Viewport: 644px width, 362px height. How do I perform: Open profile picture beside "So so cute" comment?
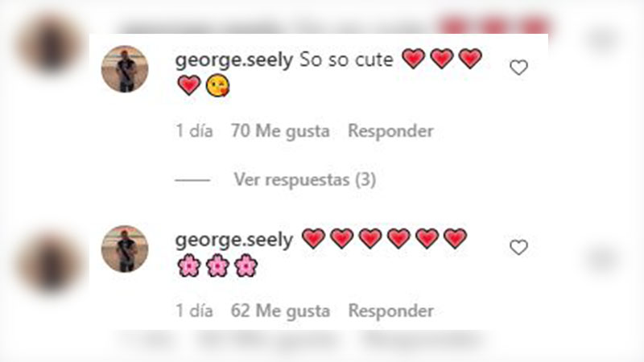(x=125, y=69)
